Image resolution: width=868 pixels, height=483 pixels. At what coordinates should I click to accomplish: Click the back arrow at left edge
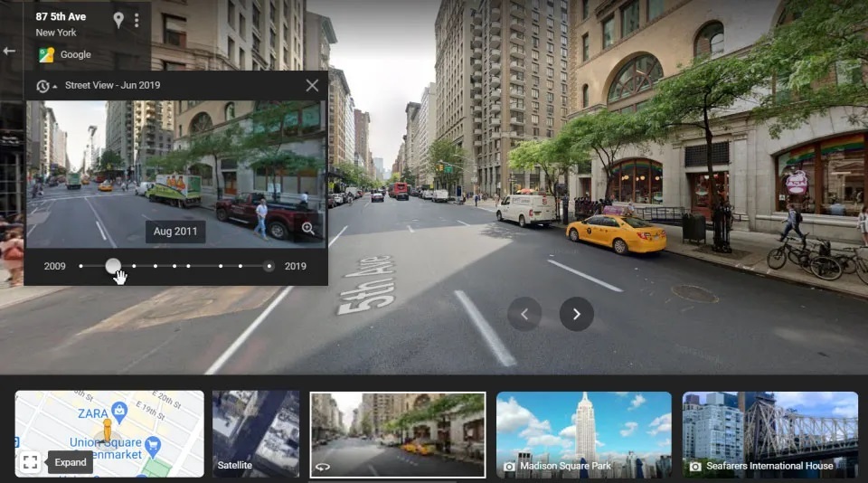pyautogui.click(x=9, y=51)
